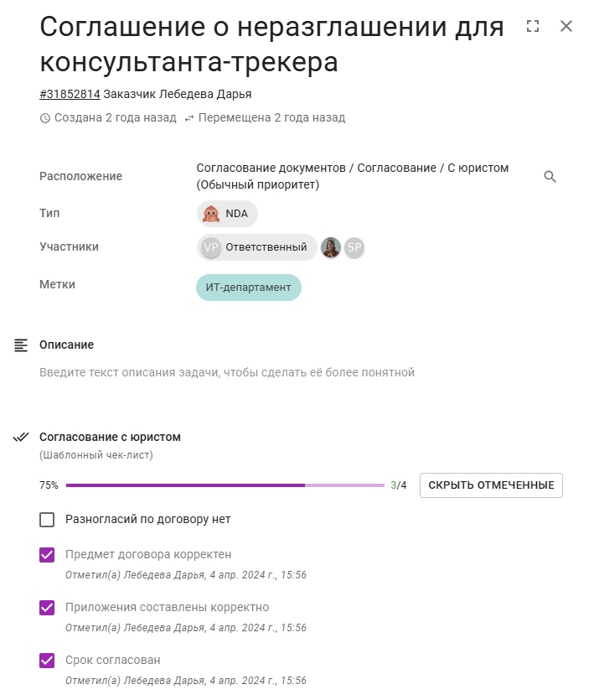Image resolution: width=599 pixels, height=700 pixels.
Task: Check 'Разногласий по договору нет'
Action: [45, 521]
